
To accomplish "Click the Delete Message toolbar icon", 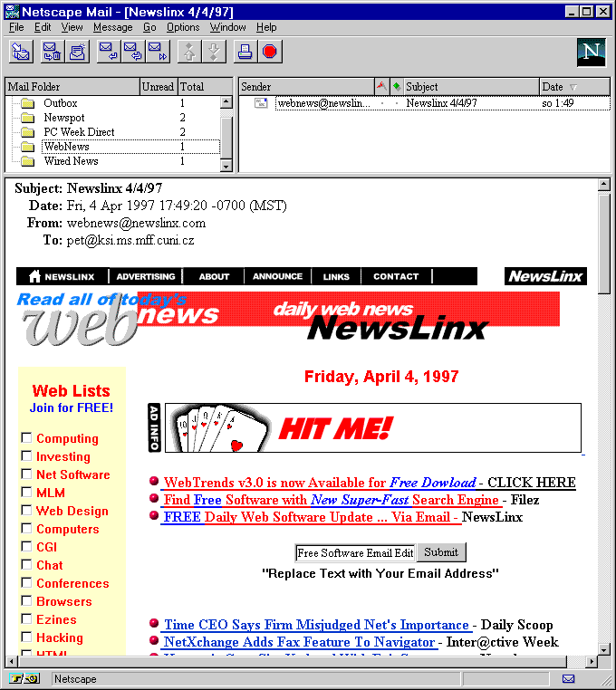I will [x=52, y=52].
